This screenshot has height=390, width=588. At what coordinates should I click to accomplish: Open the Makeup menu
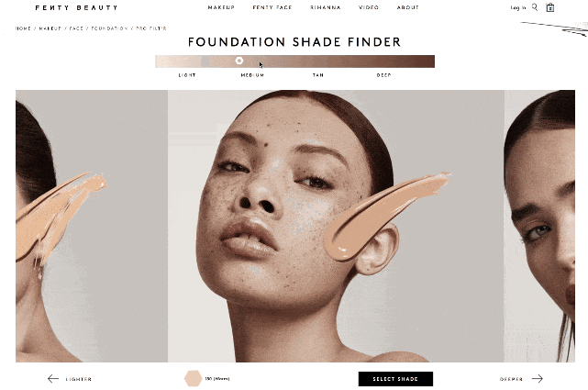(221, 7)
